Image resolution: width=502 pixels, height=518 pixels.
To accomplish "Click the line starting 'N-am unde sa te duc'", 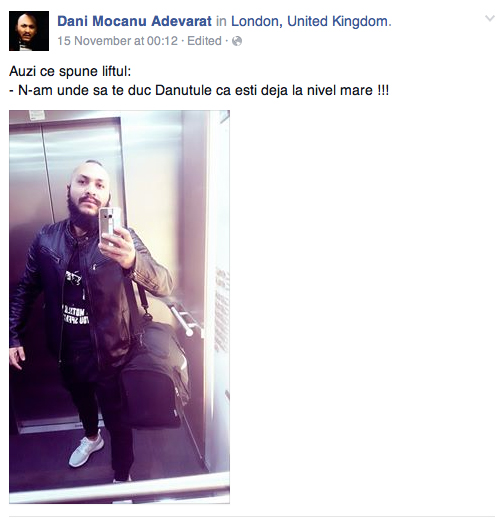I will 199,91.
